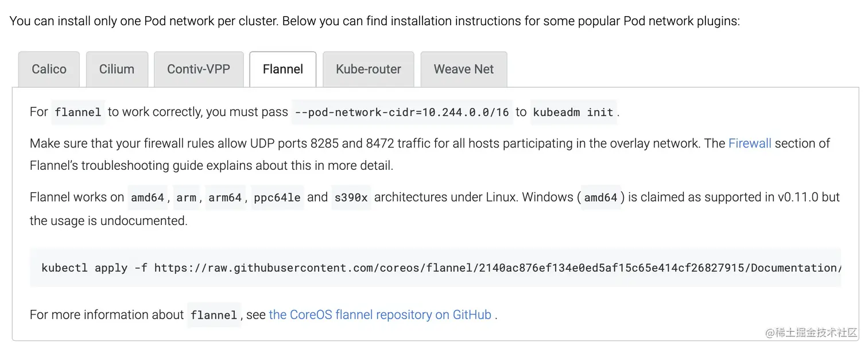This screenshot has width=868, height=349.
Task: Click the s390x architecture code label
Action: click(x=351, y=197)
